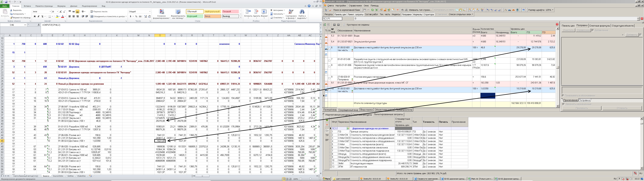The width and height of the screenshot is (644, 181).
Task: Click the red Delete X icon in Smeta.RU toolbar
Action: [x=397, y=10]
